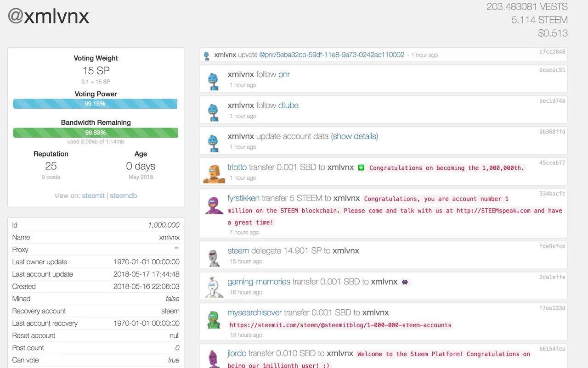Viewport: 588px width, 368px height.
Task: Click the '15 SP' voting weight value
Action: pyautogui.click(x=96, y=71)
